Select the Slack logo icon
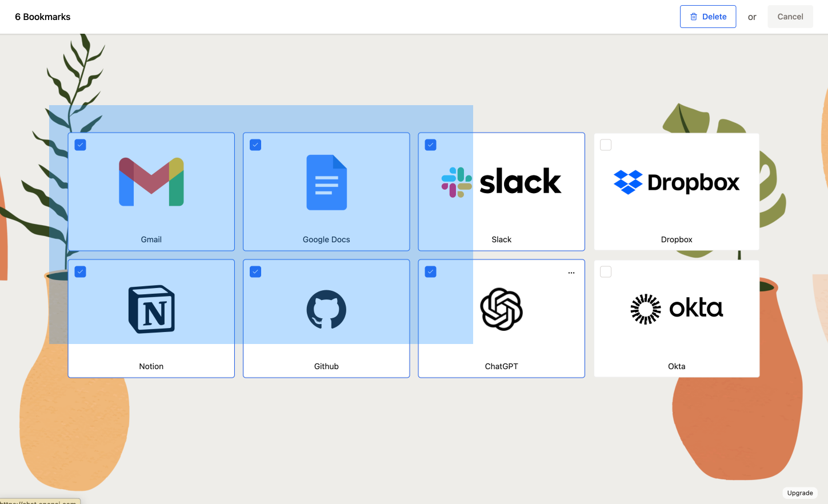Image resolution: width=828 pixels, height=504 pixels. pyautogui.click(x=501, y=181)
